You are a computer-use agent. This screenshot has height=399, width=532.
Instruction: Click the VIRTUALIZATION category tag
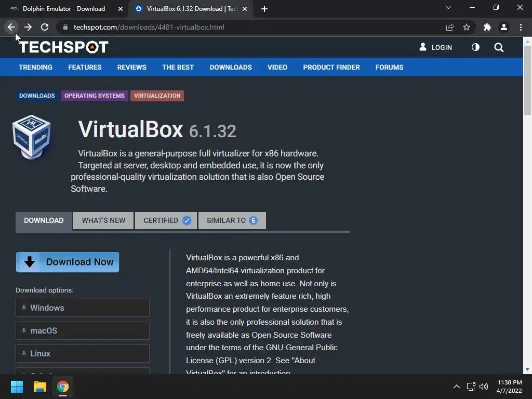click(x=157, y=96)
